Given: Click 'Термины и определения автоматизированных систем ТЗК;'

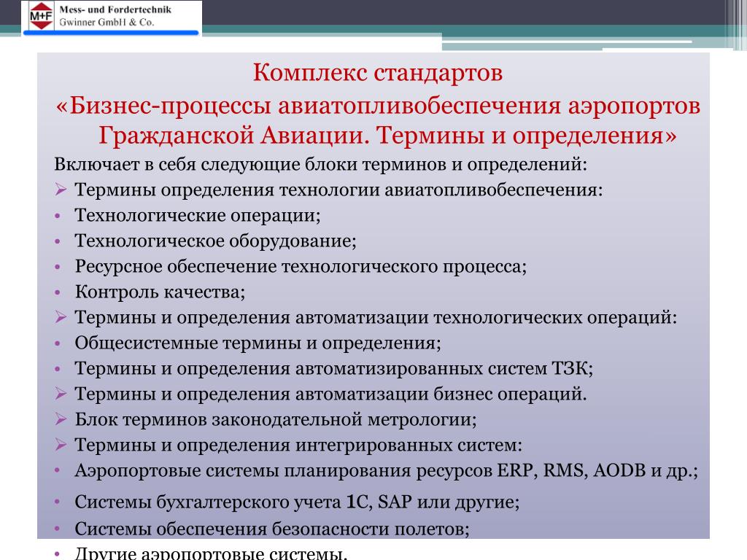Looking at the screenshot, I should coord(334,368).
